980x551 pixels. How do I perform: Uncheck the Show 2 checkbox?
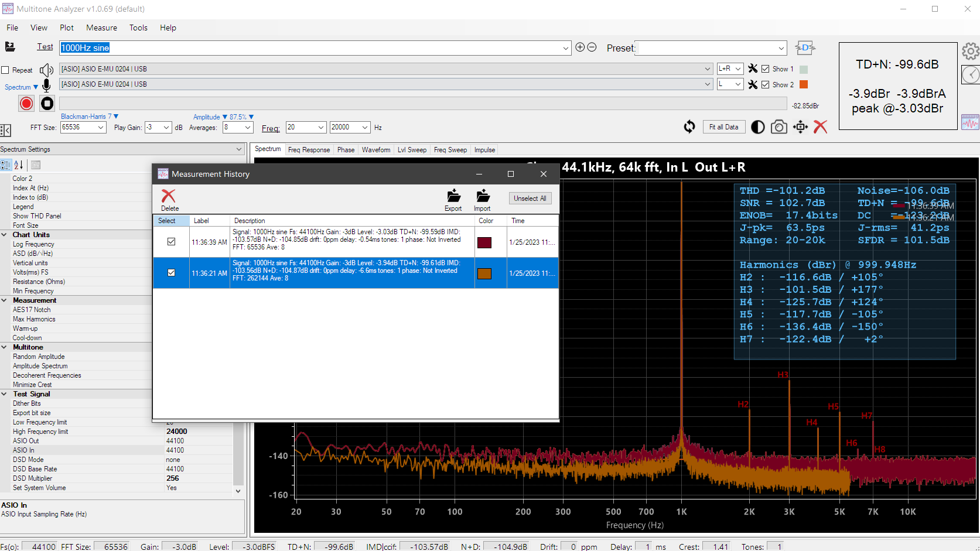point(765,84)
